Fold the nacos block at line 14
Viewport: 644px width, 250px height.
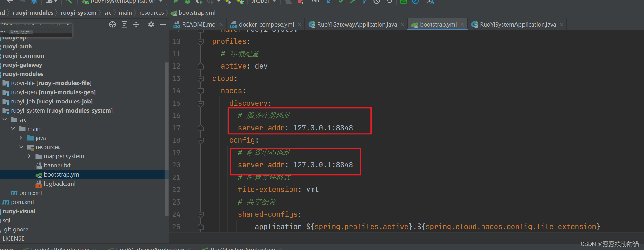[201, 91]
